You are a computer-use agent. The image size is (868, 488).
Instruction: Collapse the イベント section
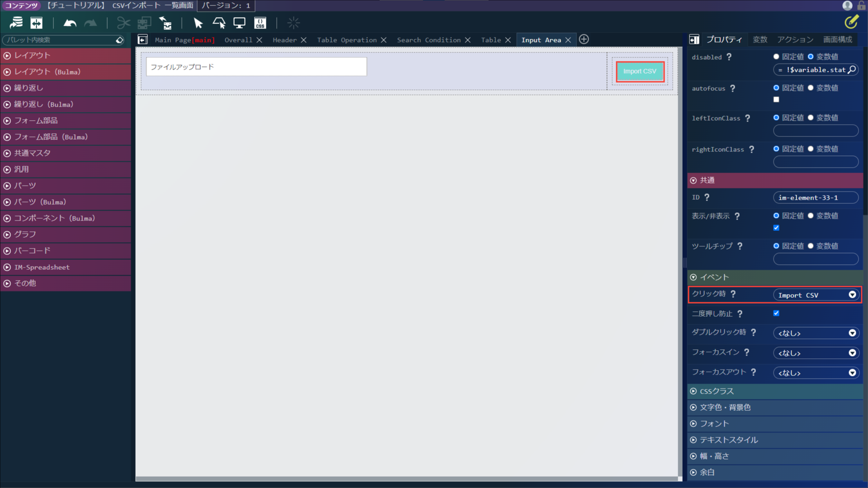point(775,277)
